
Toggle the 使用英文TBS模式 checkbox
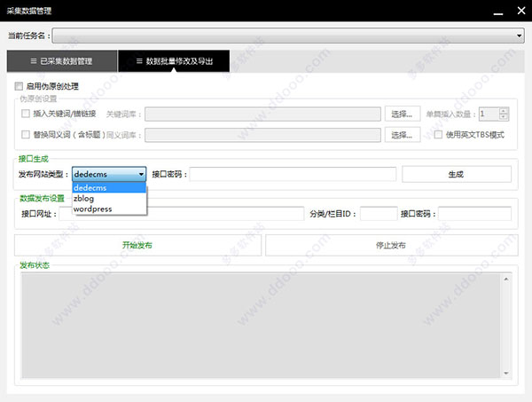point(438,135)
